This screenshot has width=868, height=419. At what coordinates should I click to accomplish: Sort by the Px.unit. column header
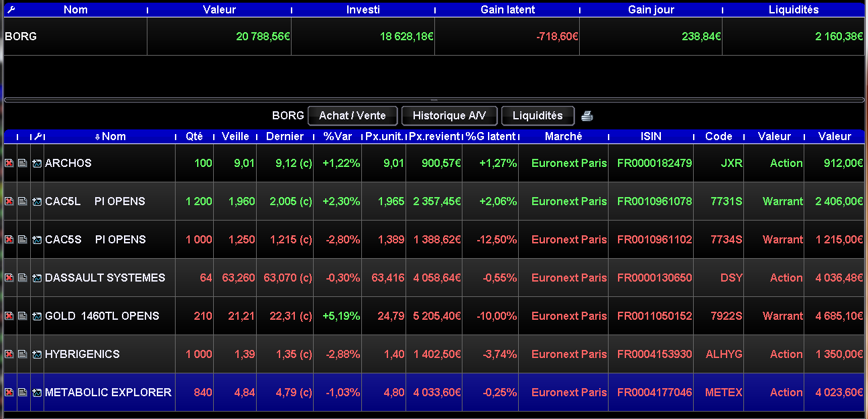click(384, 136)
